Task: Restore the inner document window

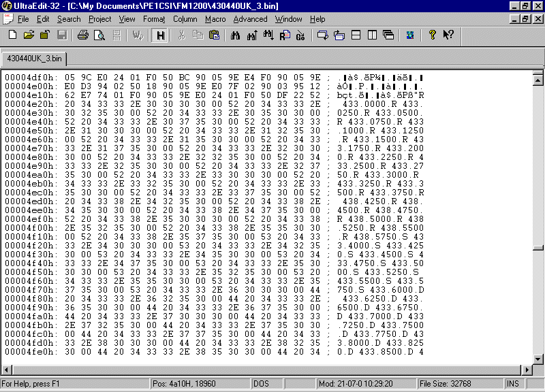Action: click(525, 19)
